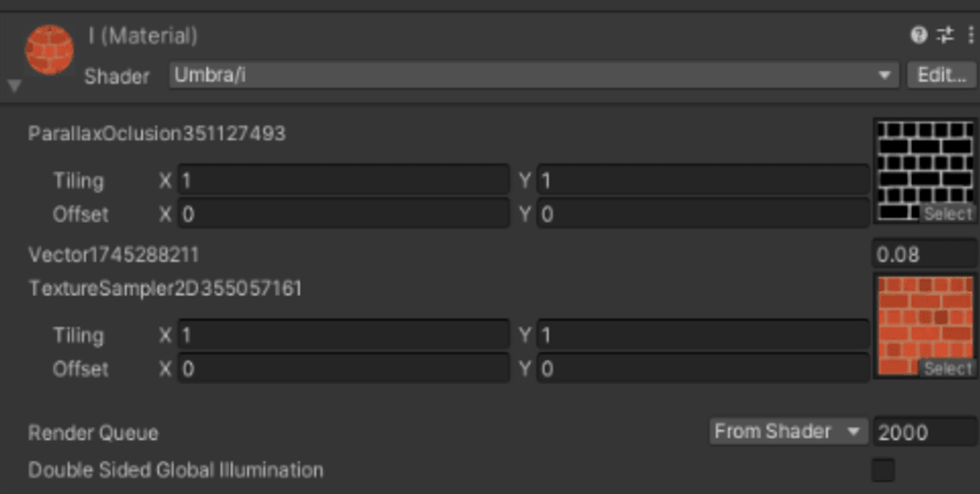Open the material help reference icon
The image size is (980, 494).
(x=919, y=35)
